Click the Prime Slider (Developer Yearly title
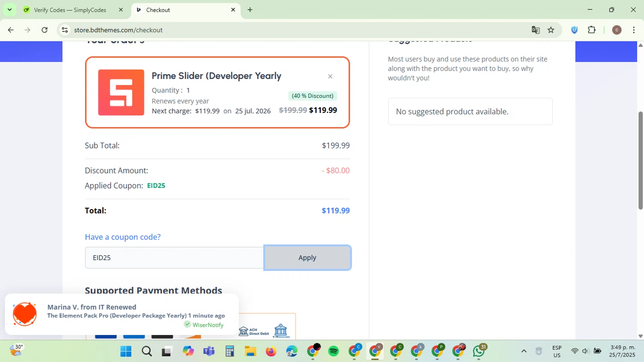This screenshot has width=644, height=362. [216, 76]
